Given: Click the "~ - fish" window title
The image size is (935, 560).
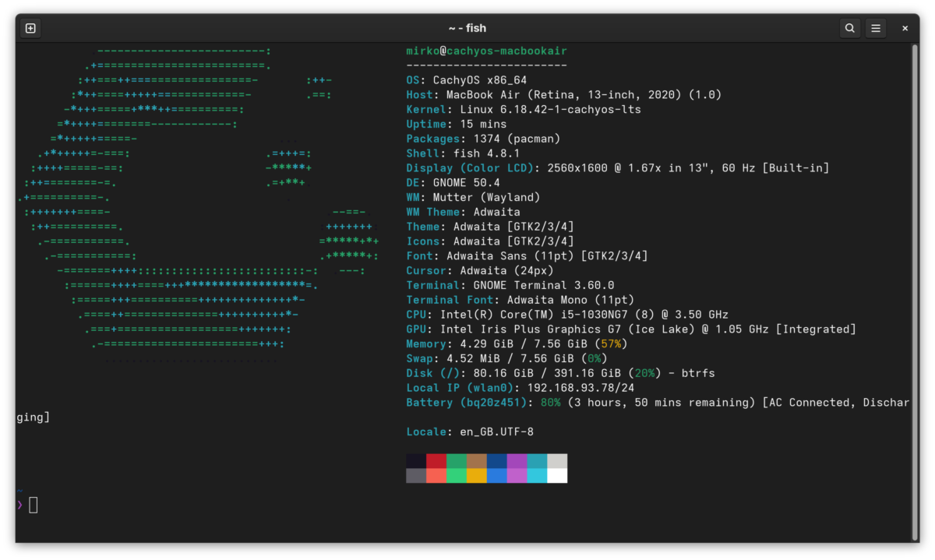Looking at the screenshot, I should 467,28.
